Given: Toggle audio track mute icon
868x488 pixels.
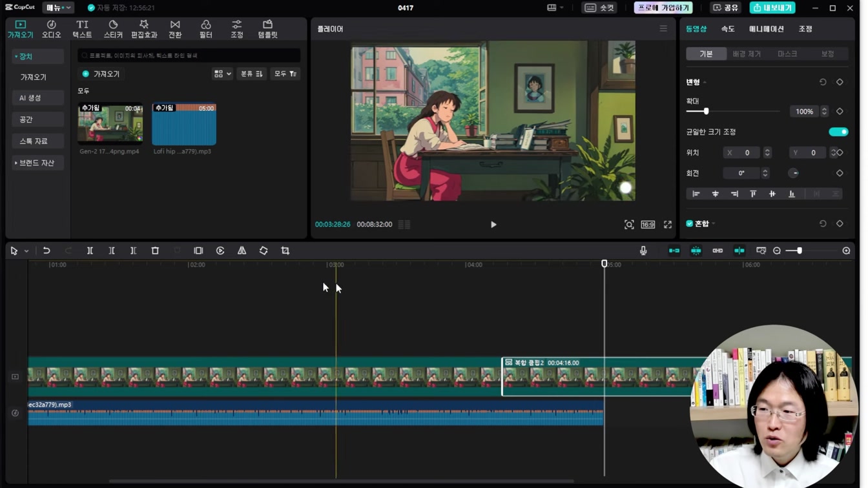Looking at the screenshot, I should [15, 413].
